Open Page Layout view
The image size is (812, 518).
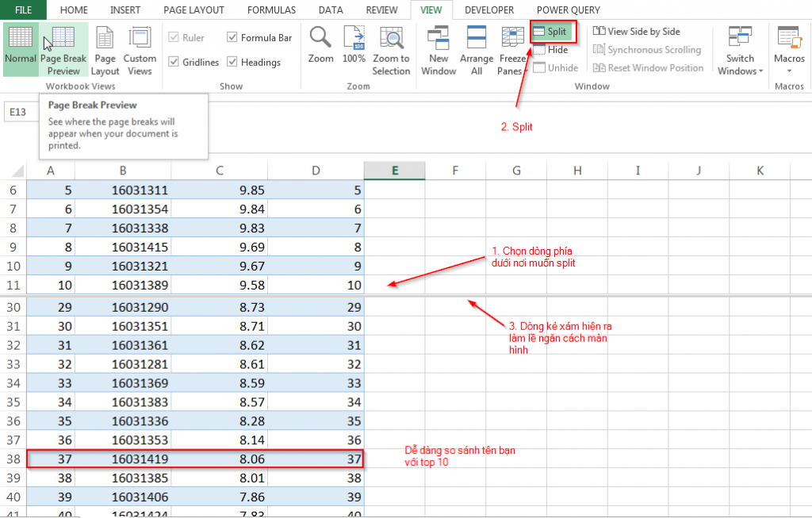click(x=105, y=48)
